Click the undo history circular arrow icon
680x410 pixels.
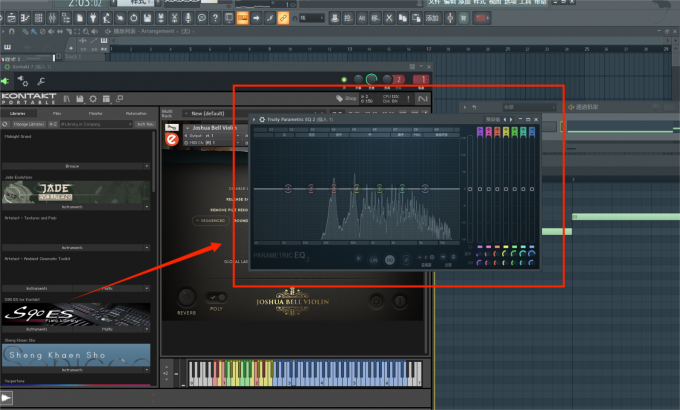[134, 18]
